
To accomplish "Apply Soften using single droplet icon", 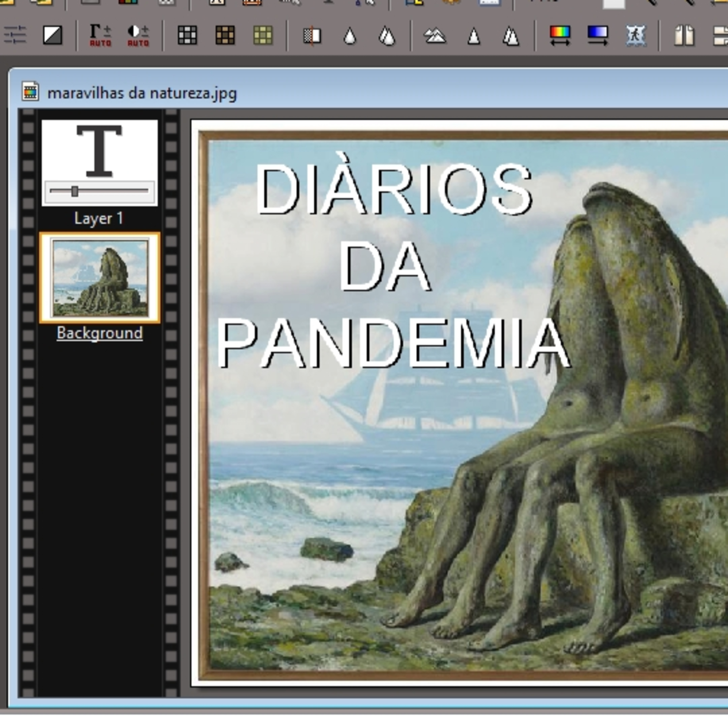I will [350, 37].
